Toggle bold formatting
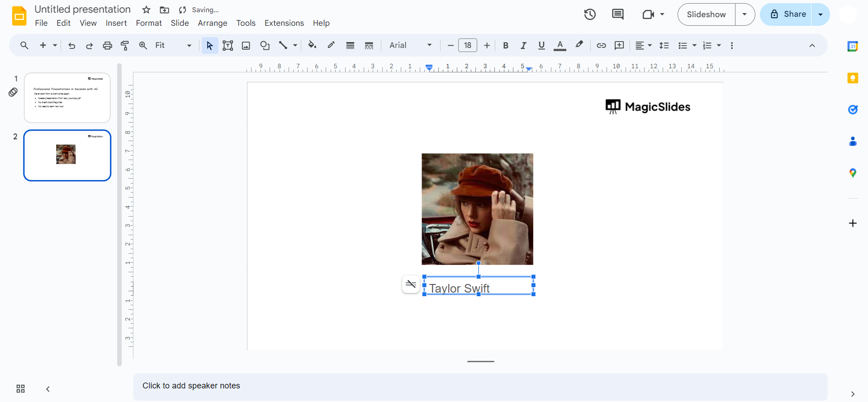The width and height of the screenshot is (868, 402). [506, 45]
